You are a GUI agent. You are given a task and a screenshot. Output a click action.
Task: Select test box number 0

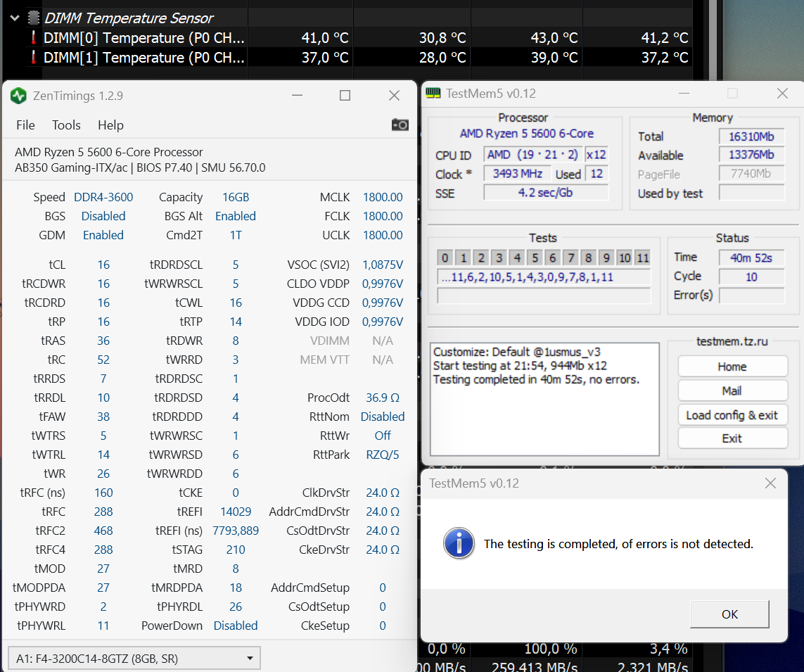445,258
